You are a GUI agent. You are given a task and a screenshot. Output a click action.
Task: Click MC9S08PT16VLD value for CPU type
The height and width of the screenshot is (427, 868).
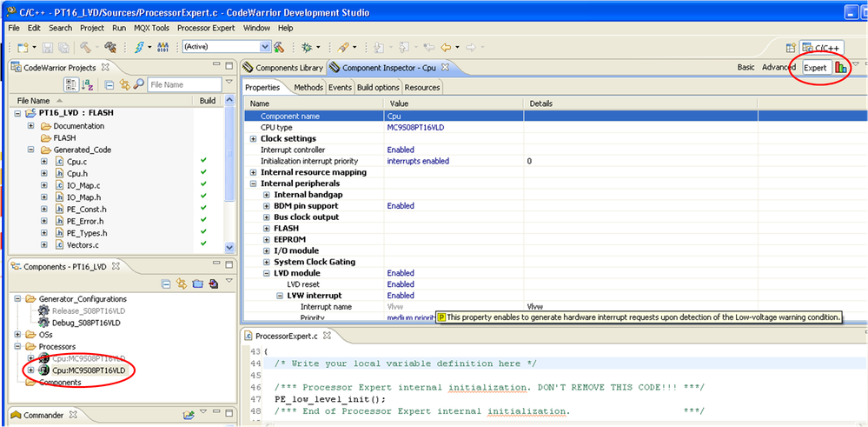[415, 128]
